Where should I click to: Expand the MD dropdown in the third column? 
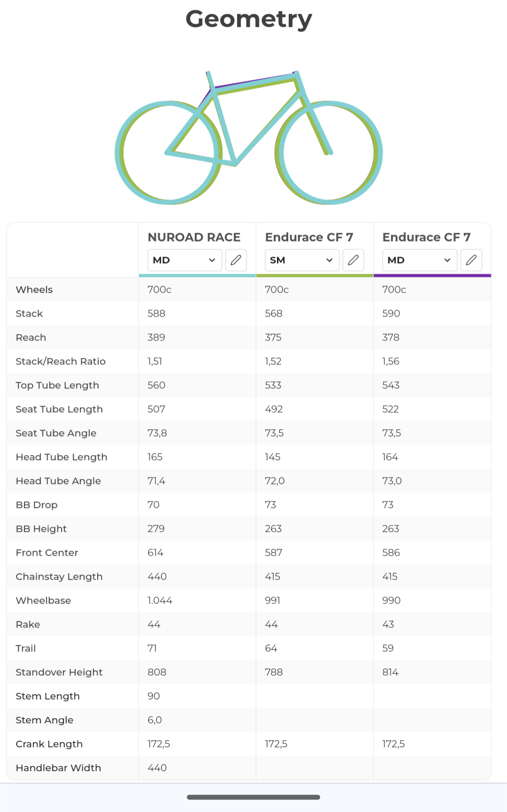click(x=420, y=260)
